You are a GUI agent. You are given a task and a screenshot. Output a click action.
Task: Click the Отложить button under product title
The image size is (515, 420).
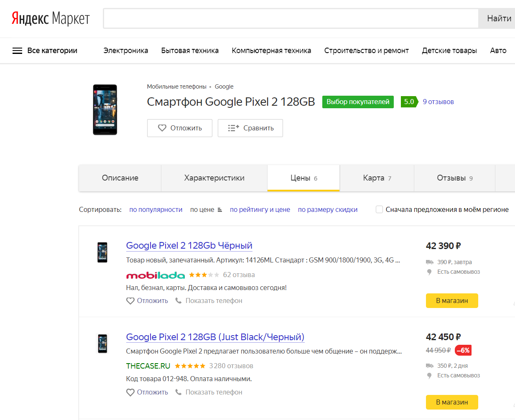click(x=179, y=128)
